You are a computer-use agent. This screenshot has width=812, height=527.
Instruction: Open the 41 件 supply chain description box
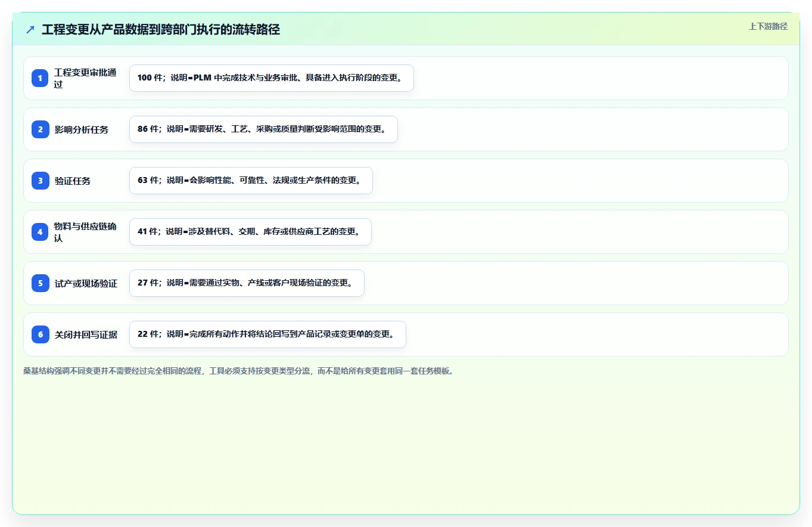click(x=250, y=232)
